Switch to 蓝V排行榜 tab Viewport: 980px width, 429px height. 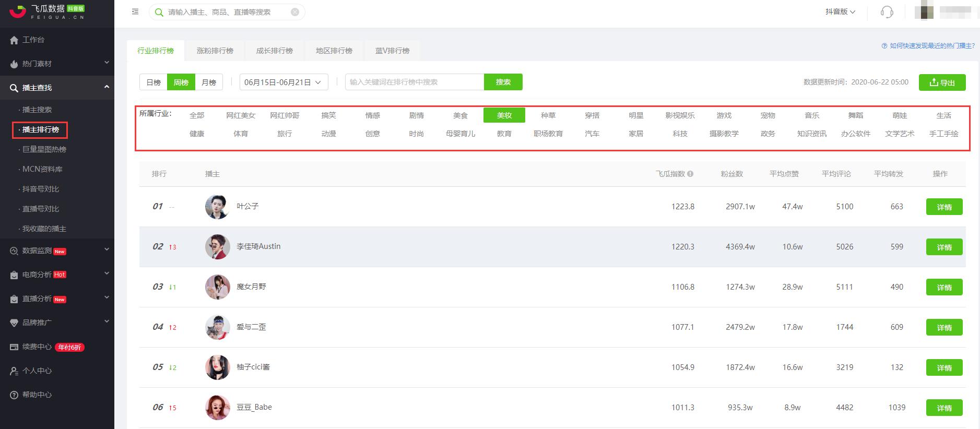pos(393,51)
